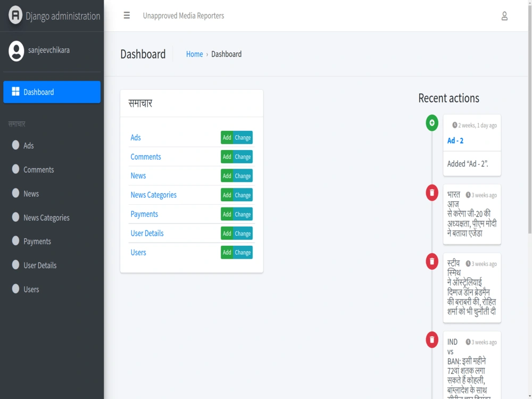Image resolution: width=532 pixels, height=399 pixels.
Task: Open News Categories model link in card
Action: tap(153, 195)
